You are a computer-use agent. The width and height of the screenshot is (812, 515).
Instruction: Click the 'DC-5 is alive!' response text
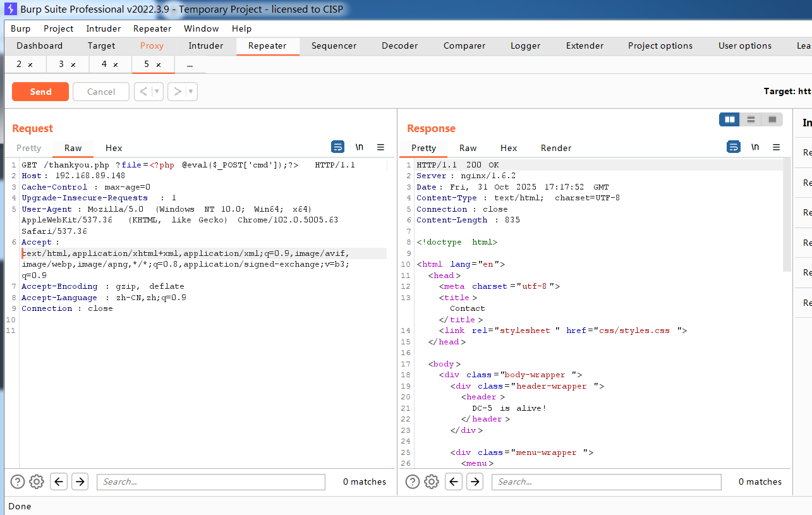coord(509,408)
